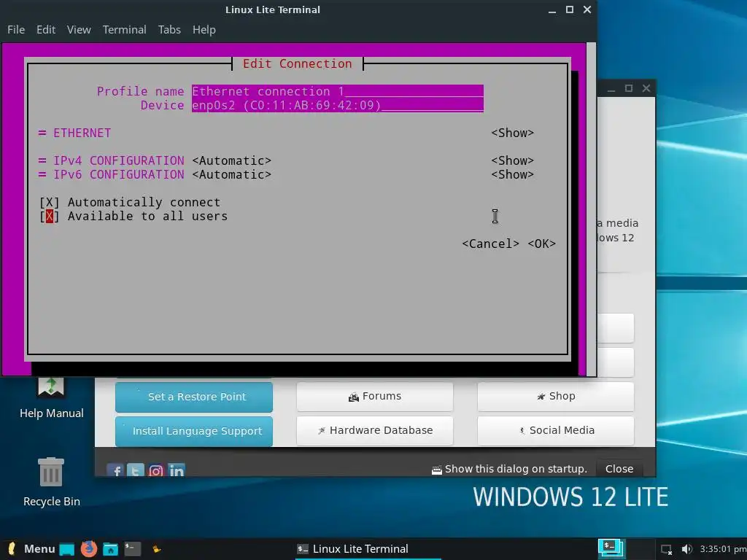The height and width of the screenshot is (560, 747).
Task: Click the IPv6 CONFIGURATION label
Action: click(x=119, y=174)
